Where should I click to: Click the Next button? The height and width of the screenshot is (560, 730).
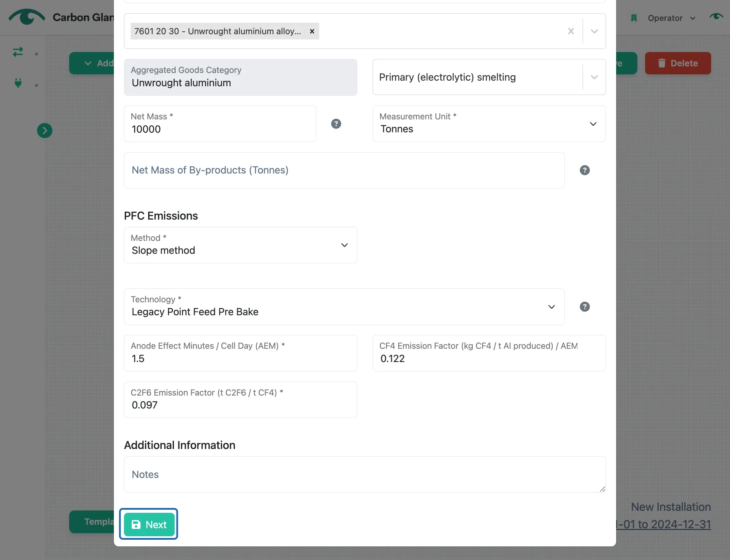(149, 524)
